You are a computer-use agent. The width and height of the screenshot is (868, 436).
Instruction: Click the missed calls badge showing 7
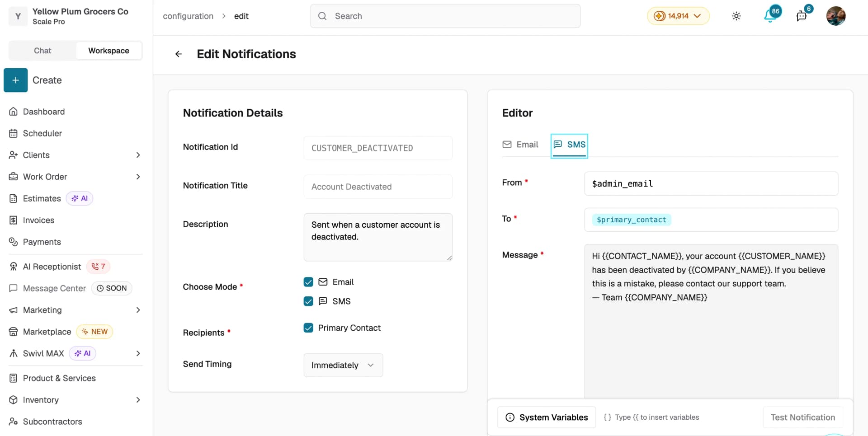click(x=98, y=267)
